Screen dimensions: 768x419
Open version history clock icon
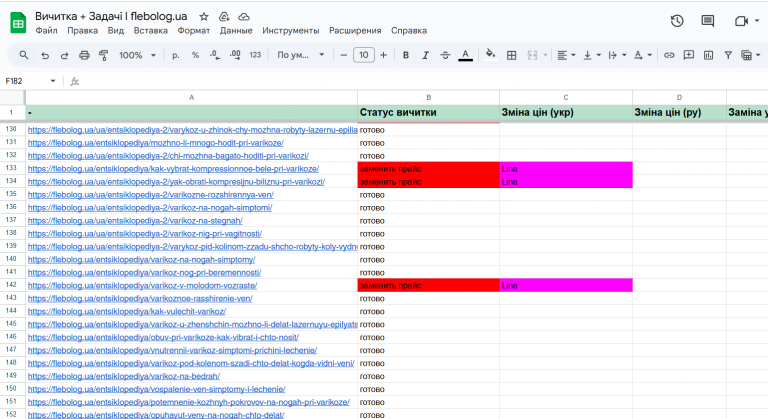click(677, 21)
